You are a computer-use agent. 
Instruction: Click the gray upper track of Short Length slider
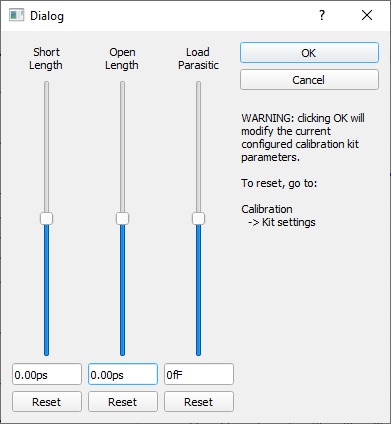[x=46, y=147]
